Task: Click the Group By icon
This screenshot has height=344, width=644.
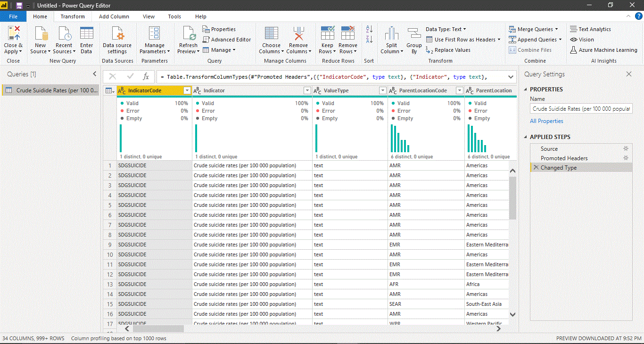Action: coord(414,34)
